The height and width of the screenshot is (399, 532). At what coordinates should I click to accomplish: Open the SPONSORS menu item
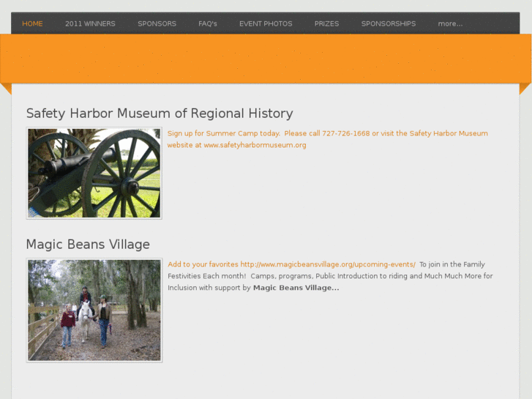tap(157, 23)
